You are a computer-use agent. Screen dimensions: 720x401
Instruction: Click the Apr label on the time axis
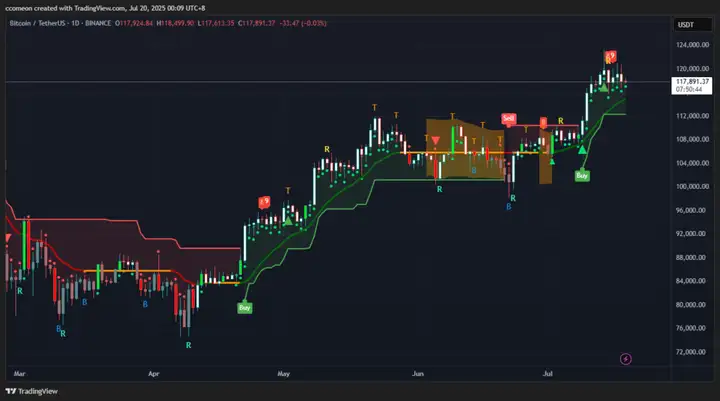pos(153,374)
